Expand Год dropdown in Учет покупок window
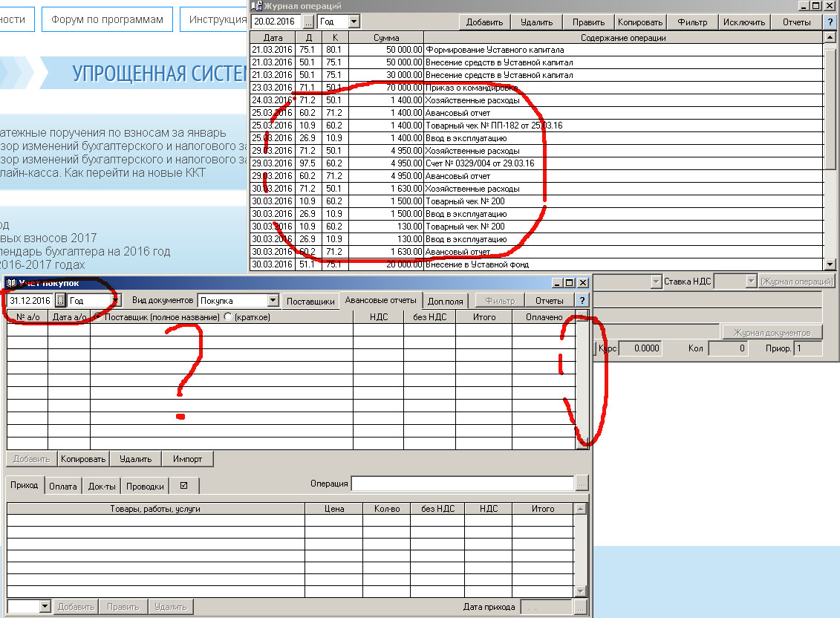 [115, 301]
